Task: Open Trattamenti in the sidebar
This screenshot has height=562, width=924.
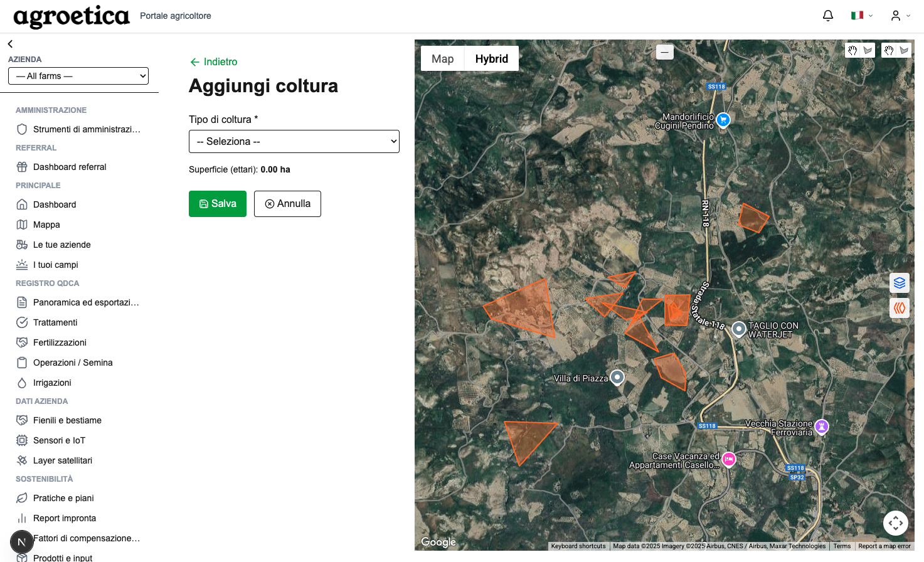Action: pos(55,322)
